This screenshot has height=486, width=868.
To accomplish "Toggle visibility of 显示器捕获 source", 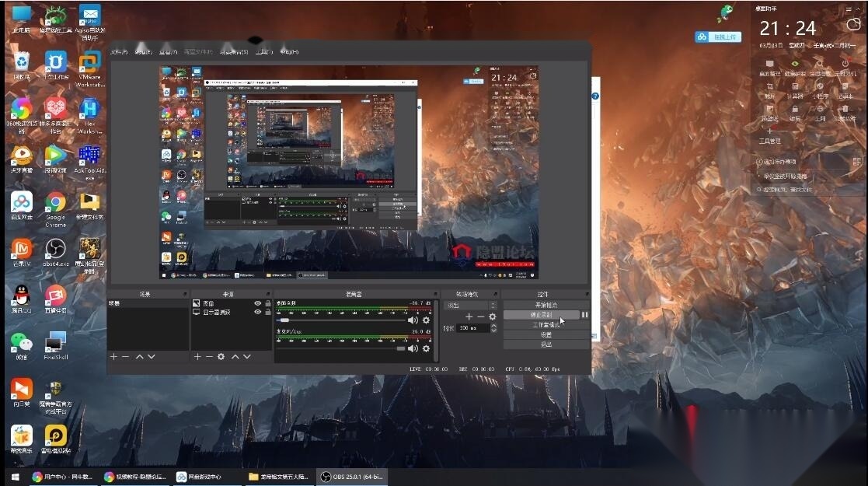I will coord(257,312).
